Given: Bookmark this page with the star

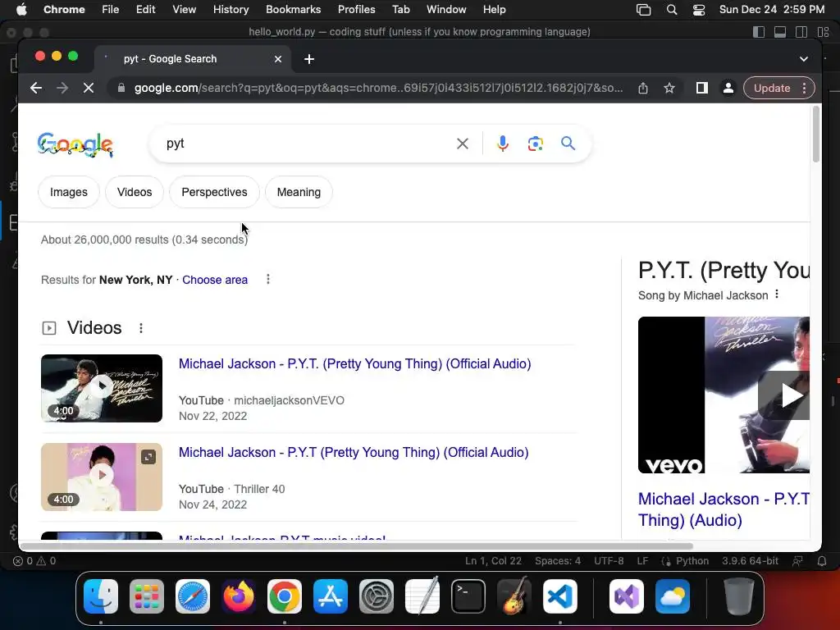Looking at the screenshot, I should tap(669, 88).
